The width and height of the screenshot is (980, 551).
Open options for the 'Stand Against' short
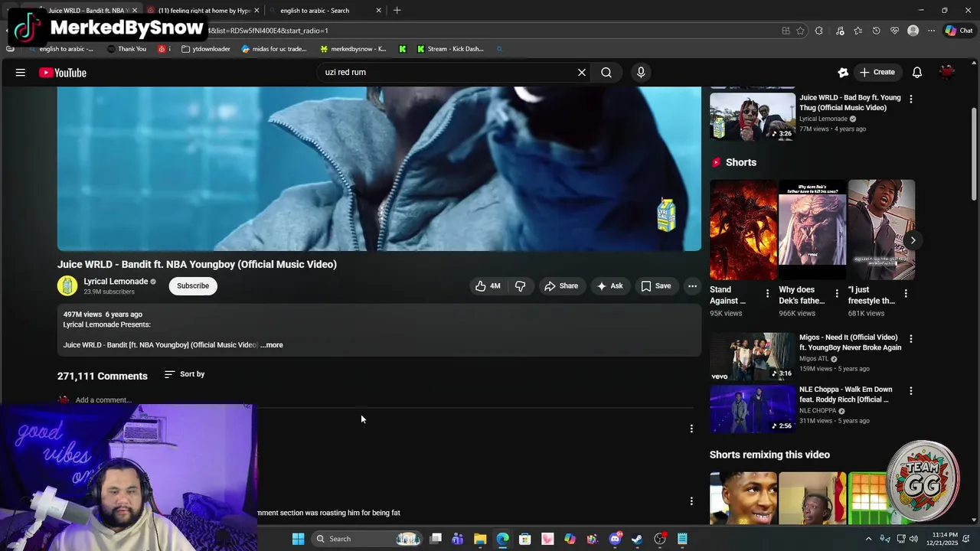(767, 293)
